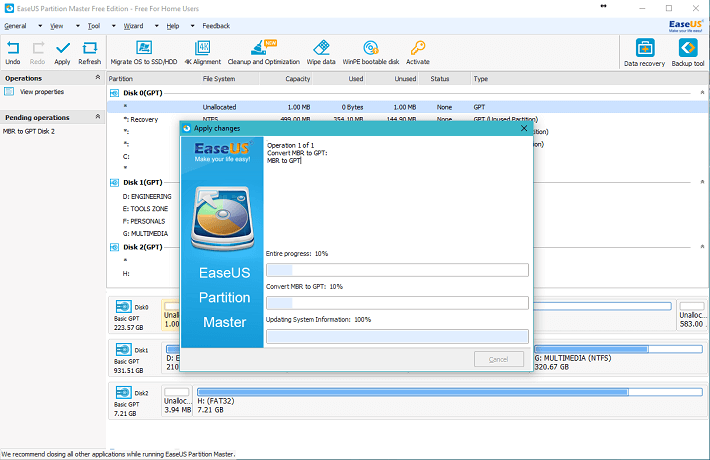Image resolution: width=710 pixels, height=460 pixels.
Task: Click the View properties icon
Action: [x=9, y=91]
